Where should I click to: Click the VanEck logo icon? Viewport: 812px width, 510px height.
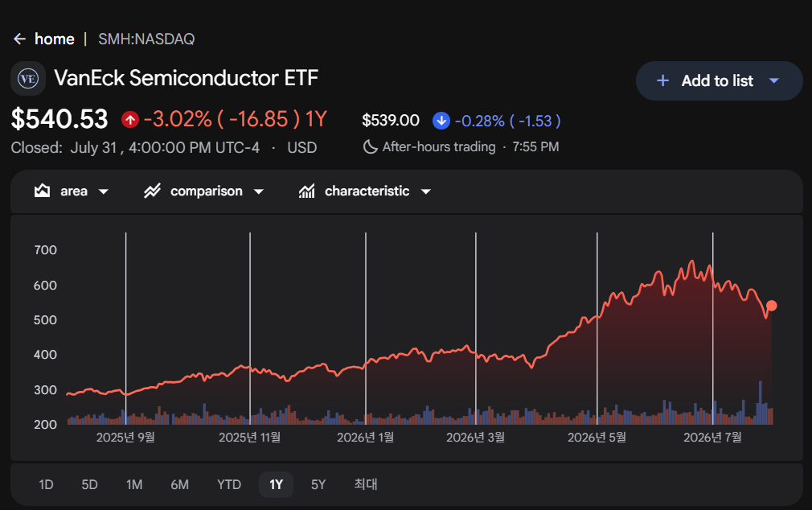pyautogui.click(x=28, y=79)
